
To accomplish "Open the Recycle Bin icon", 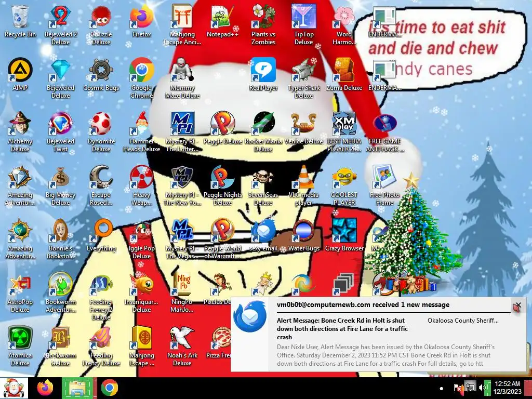I will tap(20, 21).
